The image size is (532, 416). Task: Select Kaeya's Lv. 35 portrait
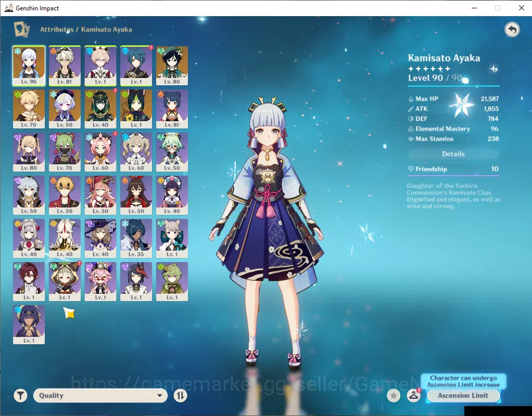click(x=136, y=238)
